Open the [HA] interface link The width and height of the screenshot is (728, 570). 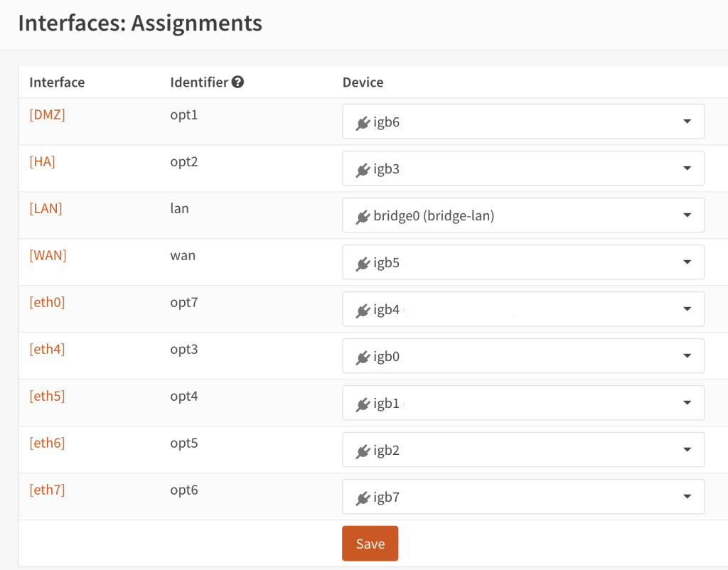click(x=42, y=161)
